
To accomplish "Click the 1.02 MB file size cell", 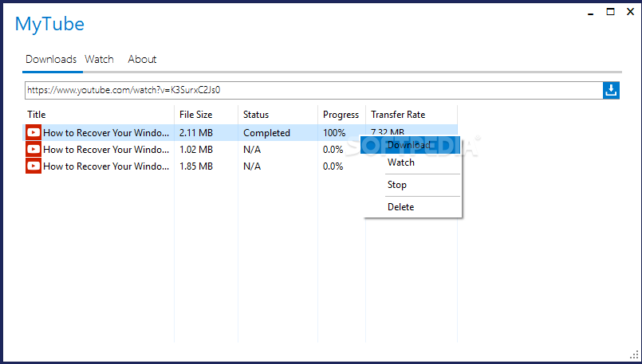I will 195,150.
